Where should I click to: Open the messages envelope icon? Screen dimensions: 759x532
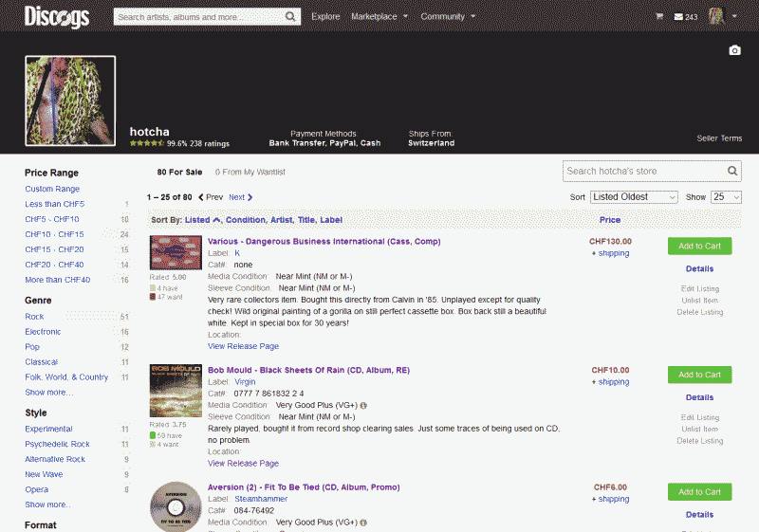coord(678,16)
